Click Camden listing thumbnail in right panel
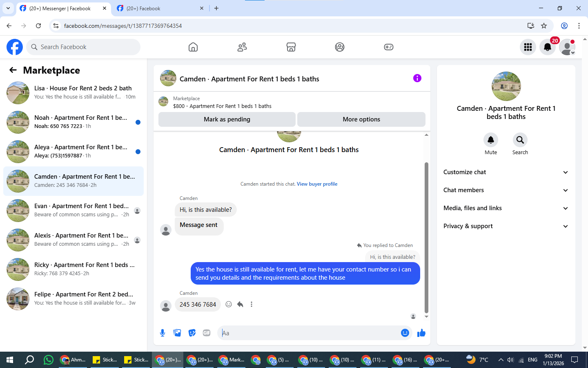 [x=506, y=86]
